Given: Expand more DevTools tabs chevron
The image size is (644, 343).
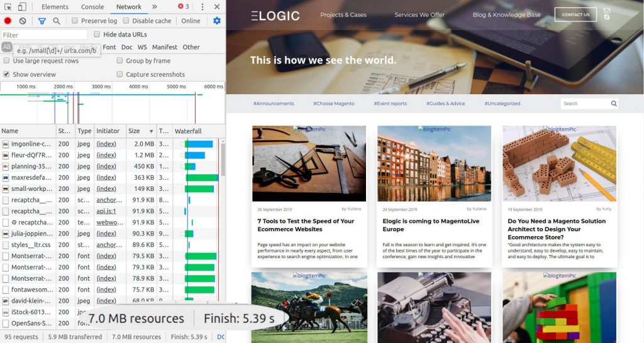Looking at the screenshot, I should point(155,7).
